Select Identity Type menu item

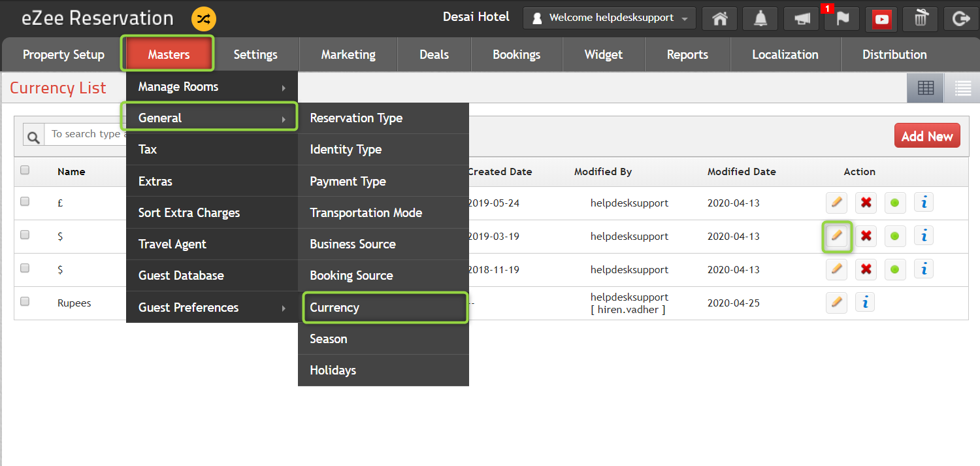384,150
